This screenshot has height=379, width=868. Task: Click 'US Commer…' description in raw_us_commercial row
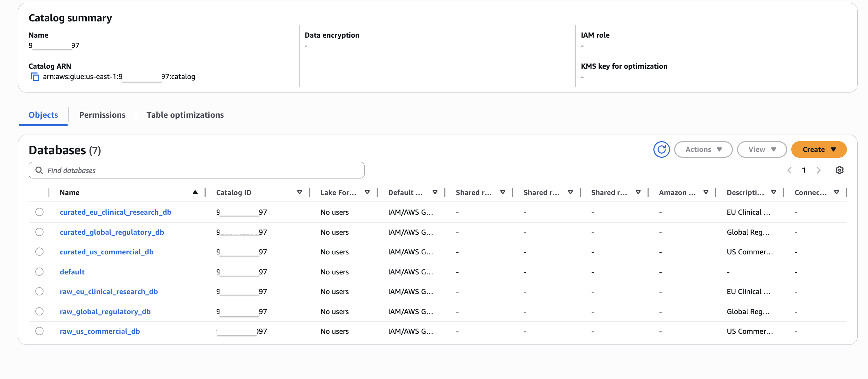tap(750, 331)
